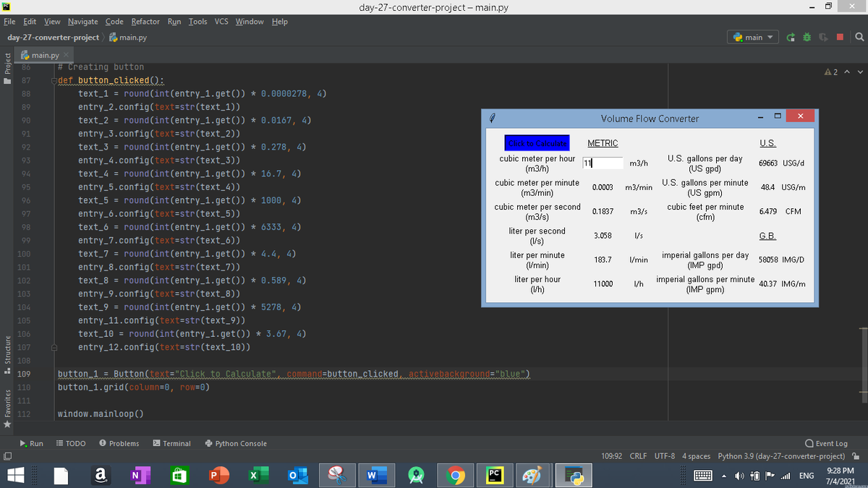Open the Tools menu
868x488 pixels.
(197, 22)
